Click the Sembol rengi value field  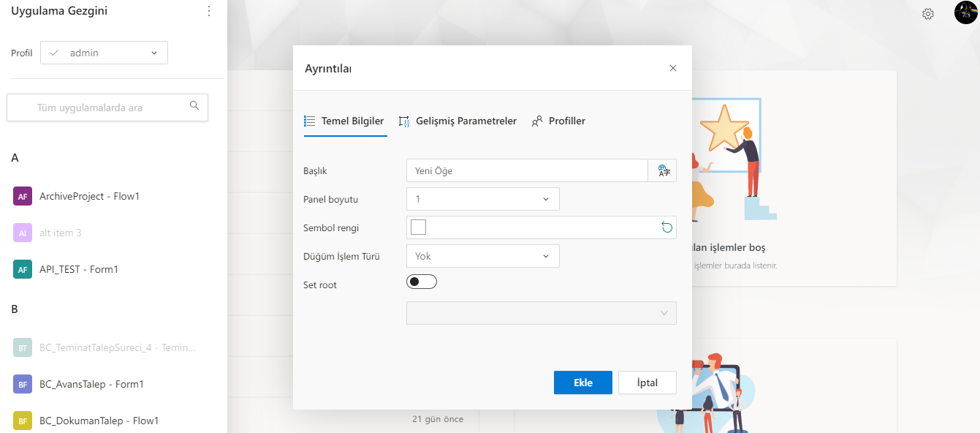542,227
